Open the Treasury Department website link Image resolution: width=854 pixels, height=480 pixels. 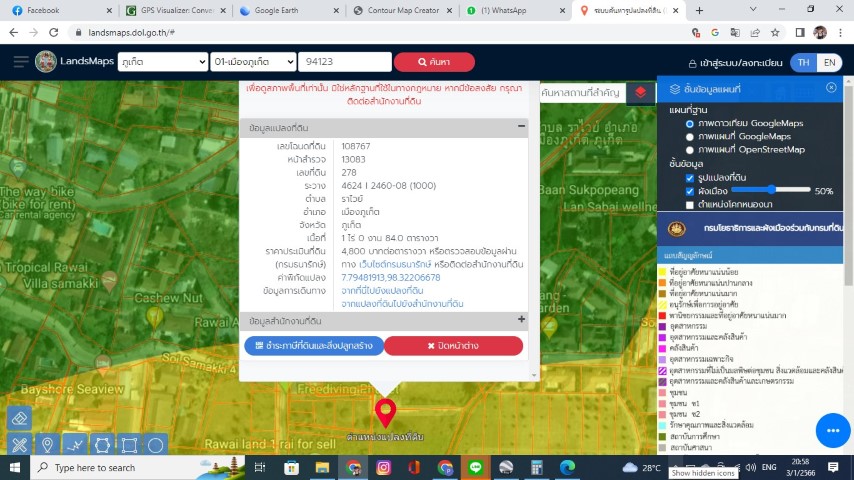395,264
